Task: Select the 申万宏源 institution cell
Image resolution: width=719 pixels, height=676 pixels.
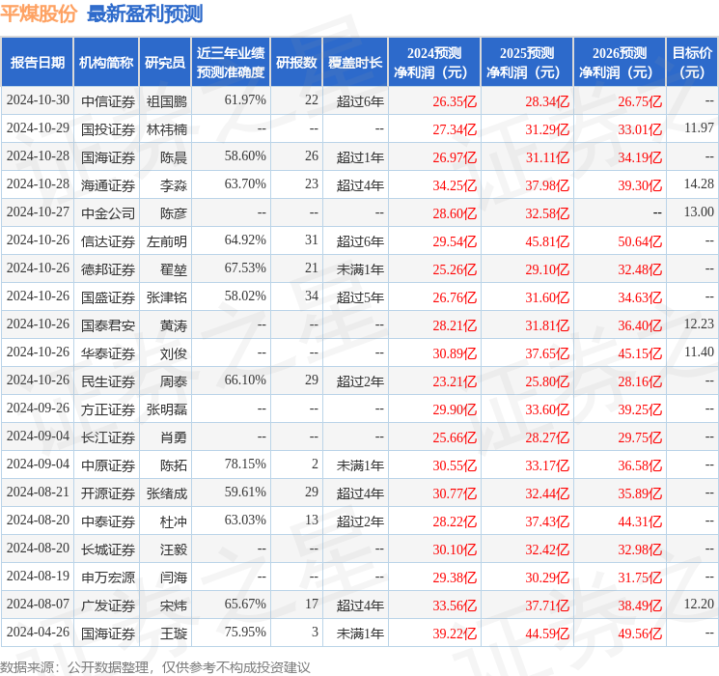Action: click(x=108, y=577)
